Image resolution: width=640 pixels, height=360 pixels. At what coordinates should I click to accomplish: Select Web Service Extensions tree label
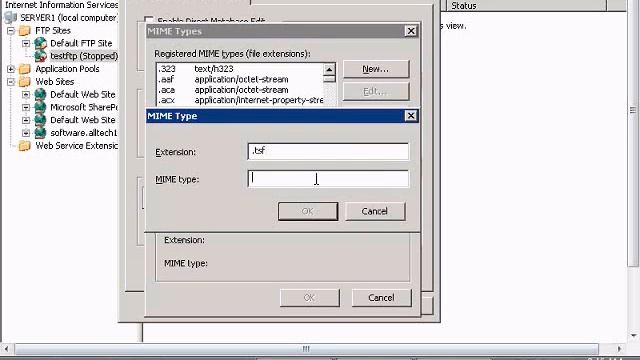coord(76,146)
